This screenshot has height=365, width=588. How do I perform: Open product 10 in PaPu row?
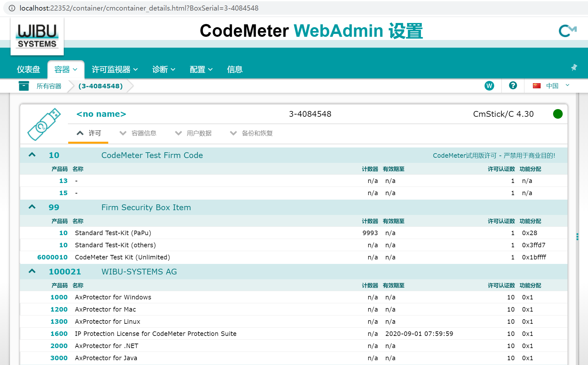coord(63,233)
